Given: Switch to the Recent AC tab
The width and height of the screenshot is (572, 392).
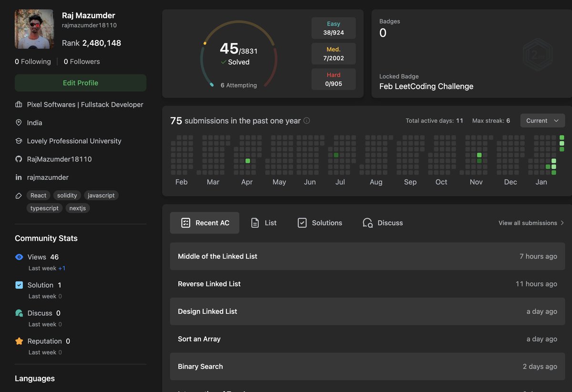Looking at the screenshot, I should (x=204, y=223).
